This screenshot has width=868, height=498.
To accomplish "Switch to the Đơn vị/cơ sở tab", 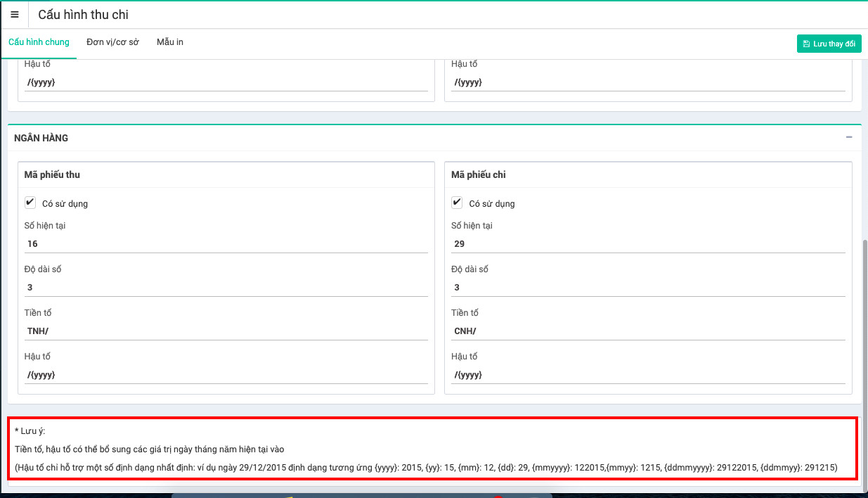I will tap(112, 42).
